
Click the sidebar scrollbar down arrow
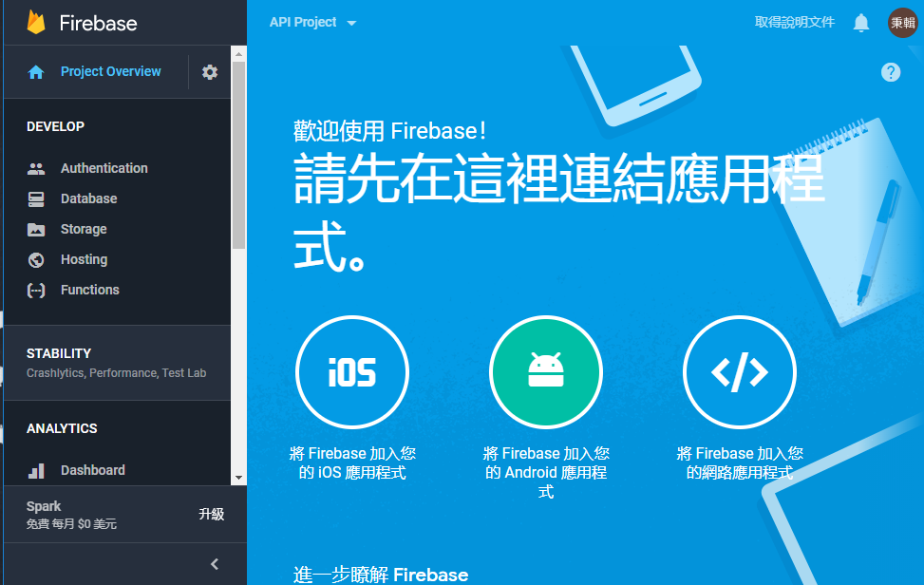(x=238, y=478)
